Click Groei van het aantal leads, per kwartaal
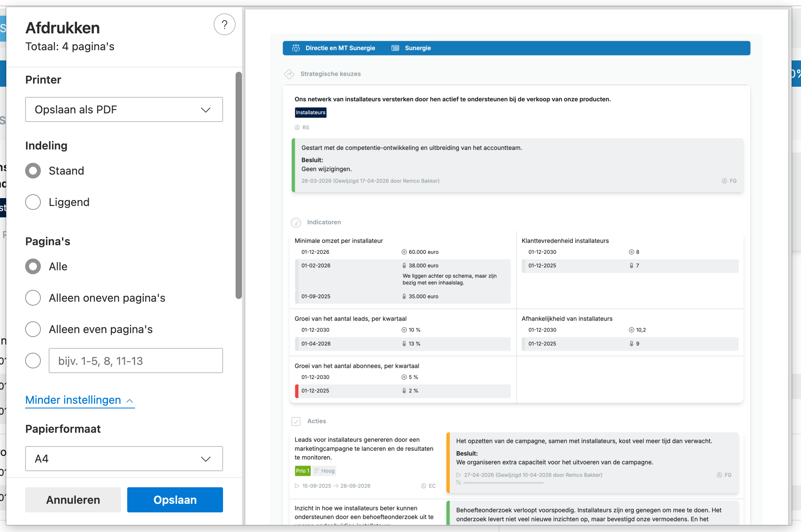The image size is (801, 532). pyautogui.click(x=351, y=319)
